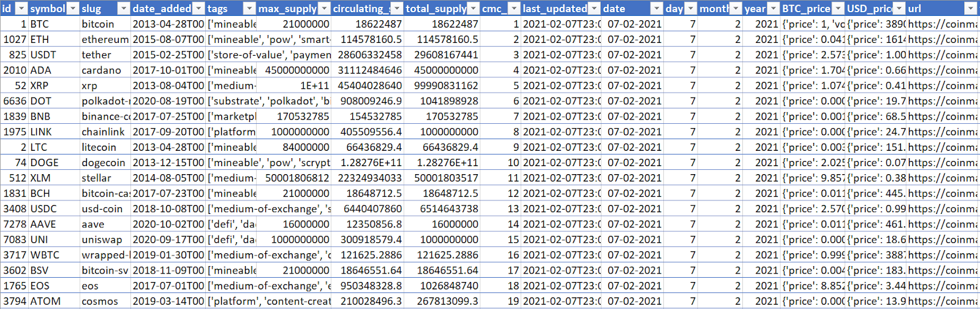The height and width of the screenshot is (309, 980).
Task: Select max_supply cell 1E+11
Action: click(x=293, y=85)
